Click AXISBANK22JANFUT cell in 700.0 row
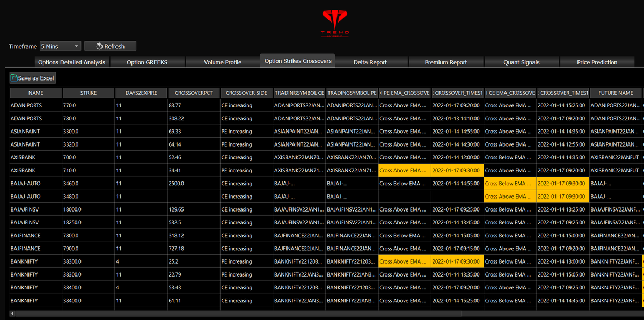644x320 pixels. coord(616,157)
